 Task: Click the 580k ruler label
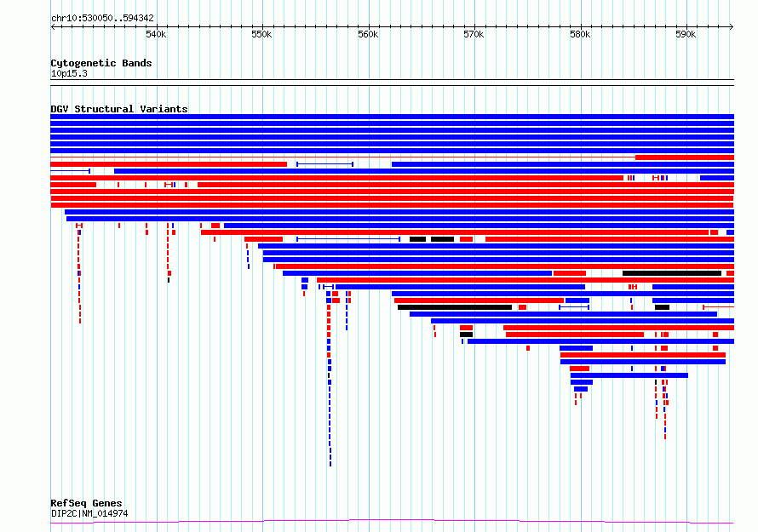[580, 34]
